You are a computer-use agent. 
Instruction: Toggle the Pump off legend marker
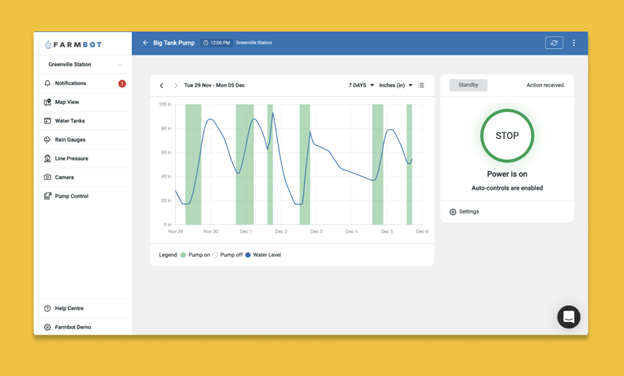click(215, 255)
